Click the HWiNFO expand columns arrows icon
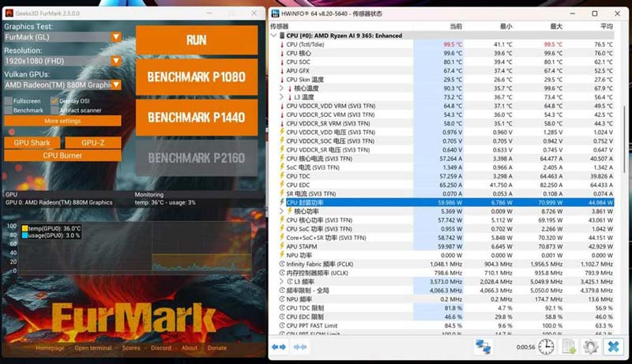Screen dimensions: 632x364 click(x=279, y=347)
